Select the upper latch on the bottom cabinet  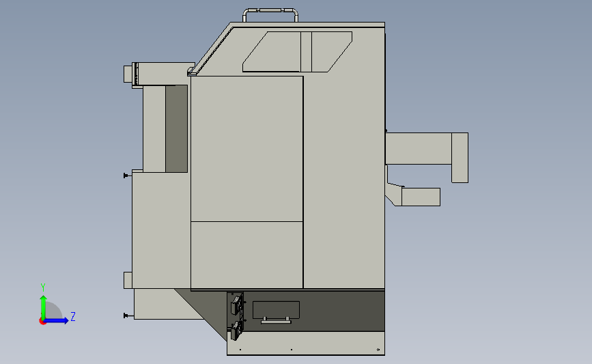point(236,305)
